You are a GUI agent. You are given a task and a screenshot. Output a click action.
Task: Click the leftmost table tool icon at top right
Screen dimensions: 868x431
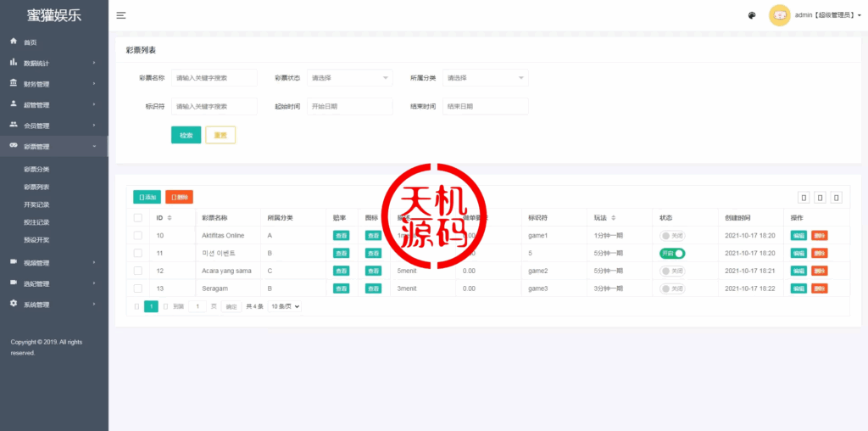(804, 198)
